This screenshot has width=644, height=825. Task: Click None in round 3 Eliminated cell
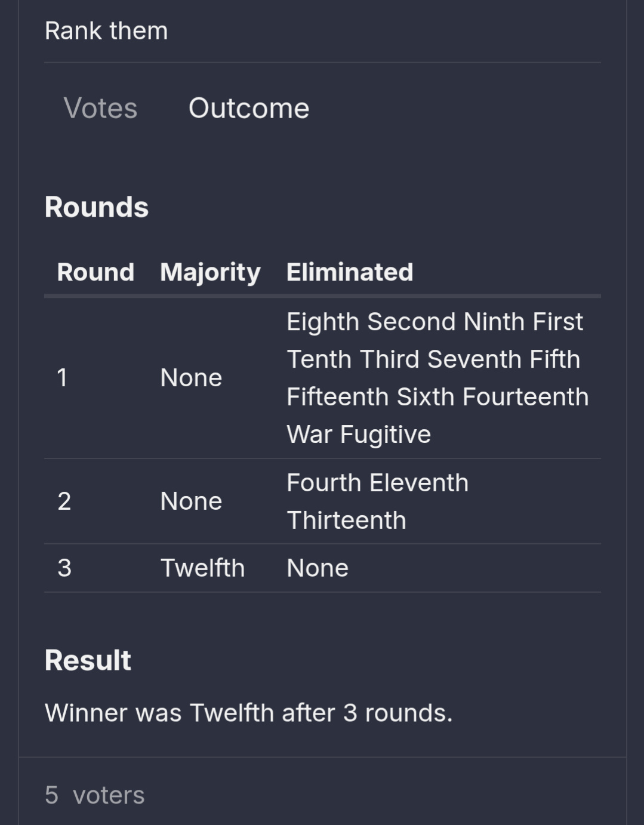point(318,568)
